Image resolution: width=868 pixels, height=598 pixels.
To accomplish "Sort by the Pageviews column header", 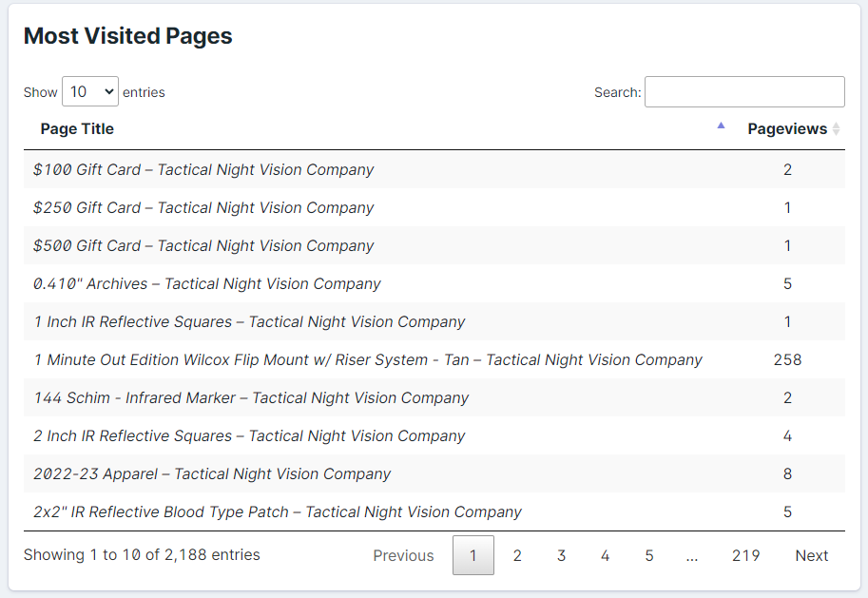I will [787, 129].
